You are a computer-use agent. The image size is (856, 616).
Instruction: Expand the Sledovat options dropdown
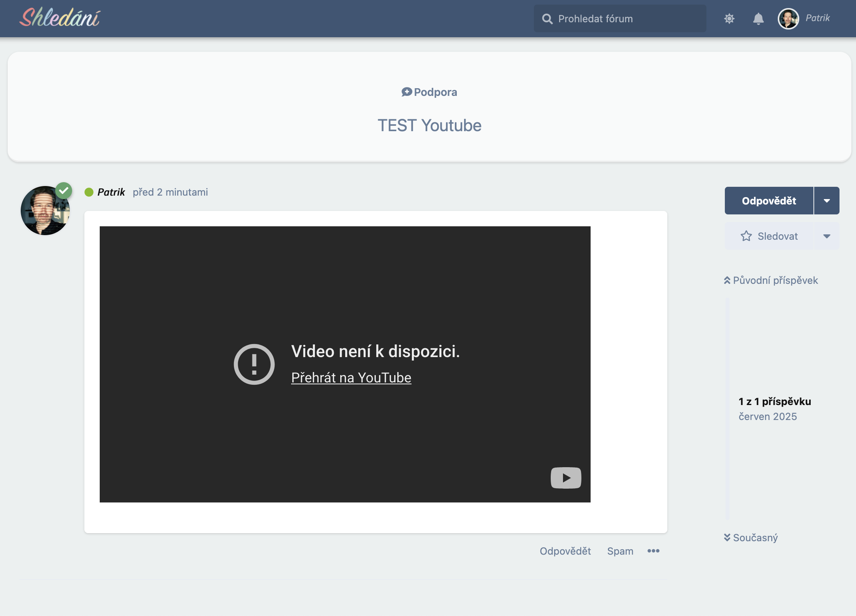tap(826, 236)
